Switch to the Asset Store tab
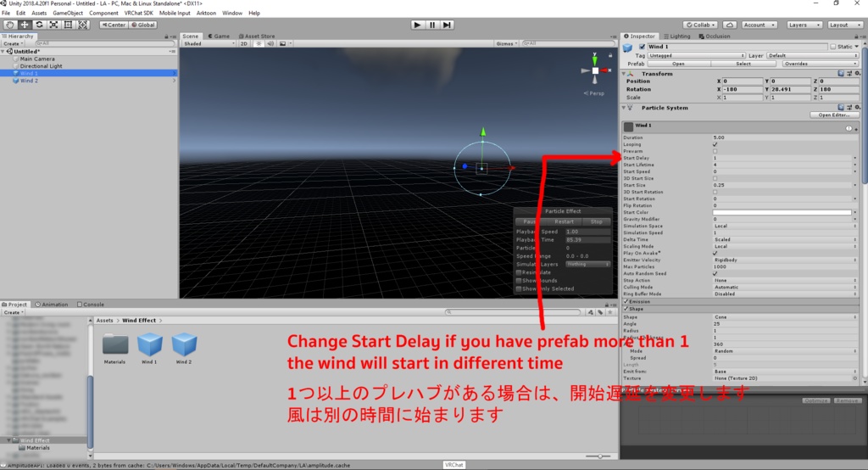Viewport: 868px width, 470px height. tap(256, 36)
